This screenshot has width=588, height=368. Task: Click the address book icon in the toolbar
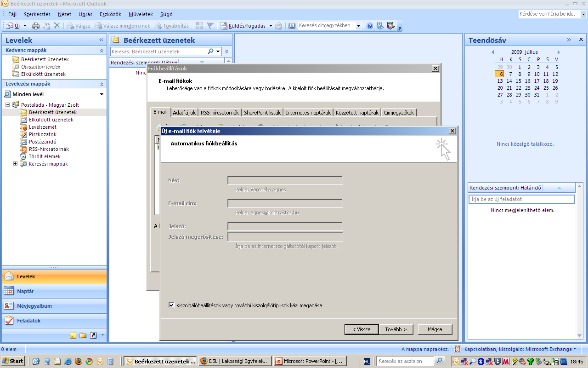tap(292, 26)
